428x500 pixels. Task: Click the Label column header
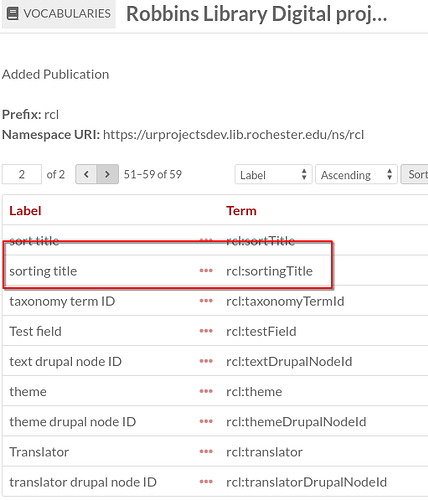(x=25, y=211)
